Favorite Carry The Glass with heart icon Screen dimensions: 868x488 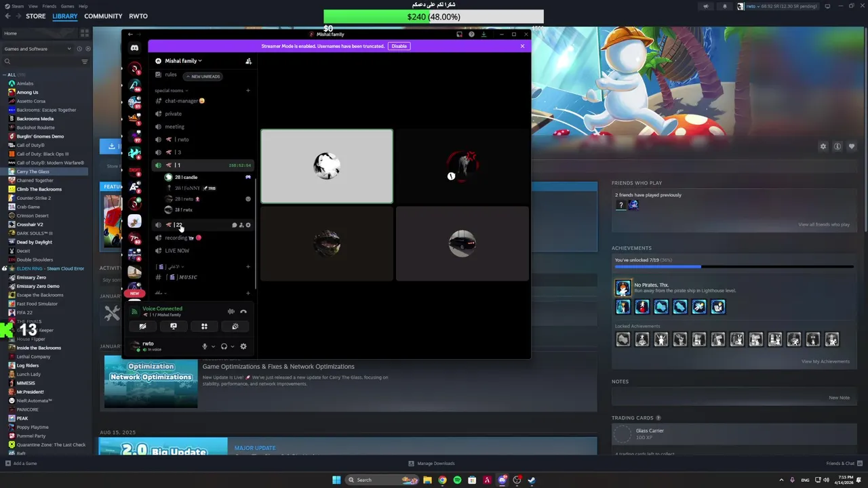click(x=852, y=146)
